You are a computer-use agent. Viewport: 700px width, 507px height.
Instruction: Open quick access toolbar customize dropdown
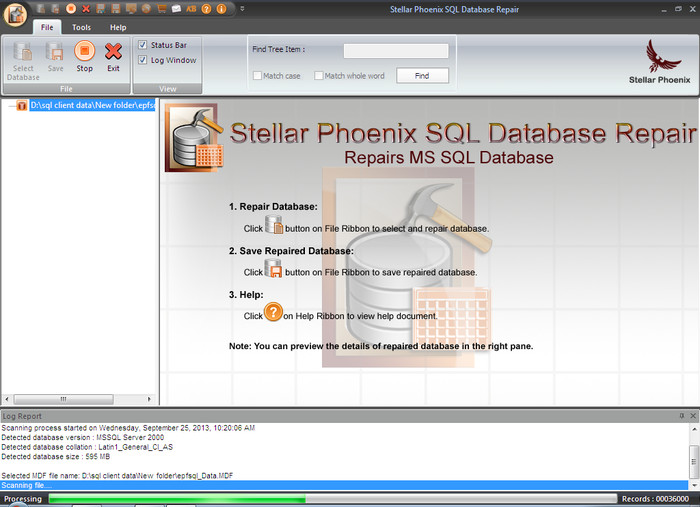click(242, 8)
